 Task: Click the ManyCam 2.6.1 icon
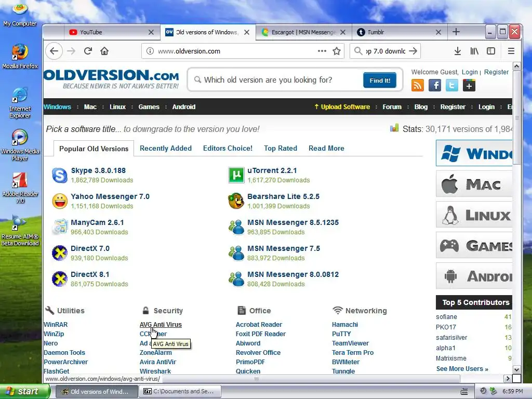60,227
